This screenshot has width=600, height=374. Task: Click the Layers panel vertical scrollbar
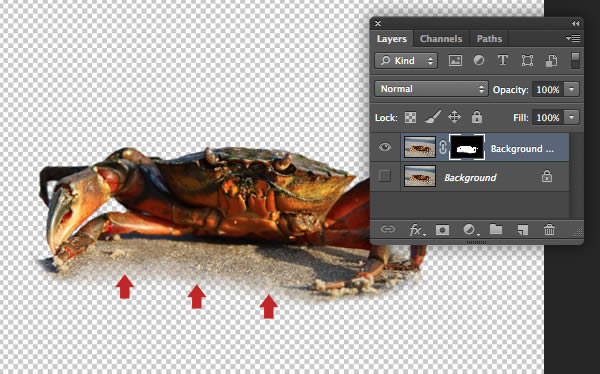click(575, 175)
